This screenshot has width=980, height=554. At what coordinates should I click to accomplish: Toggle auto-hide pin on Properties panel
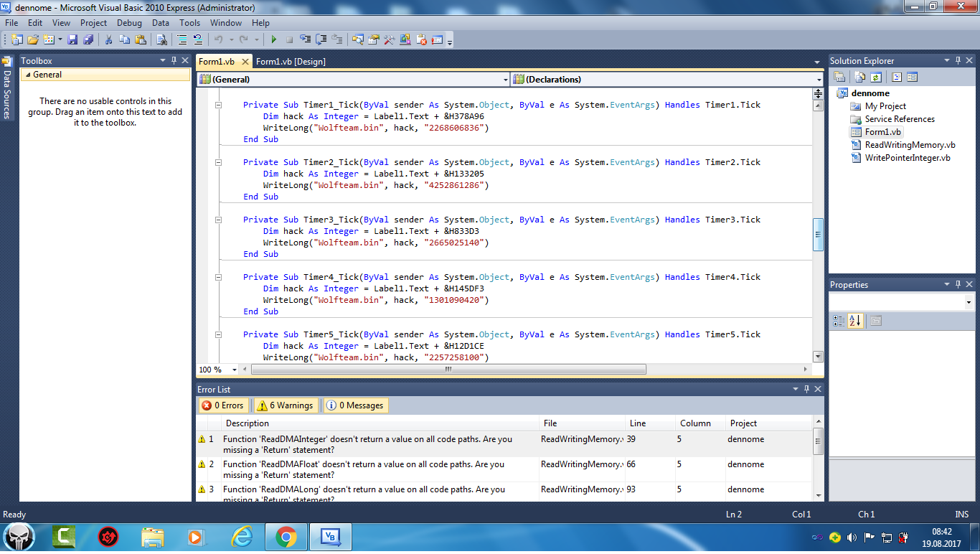pos(957,285)
